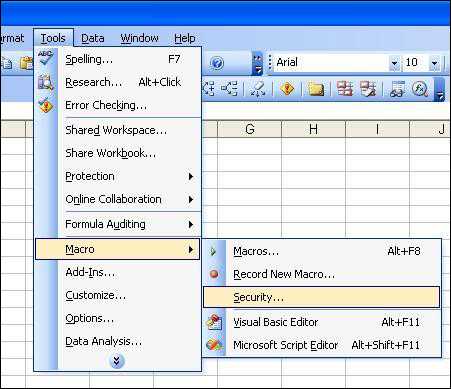Open Customize... from Tools menu
Screen dimensions: 451x389
coord(118,295)
